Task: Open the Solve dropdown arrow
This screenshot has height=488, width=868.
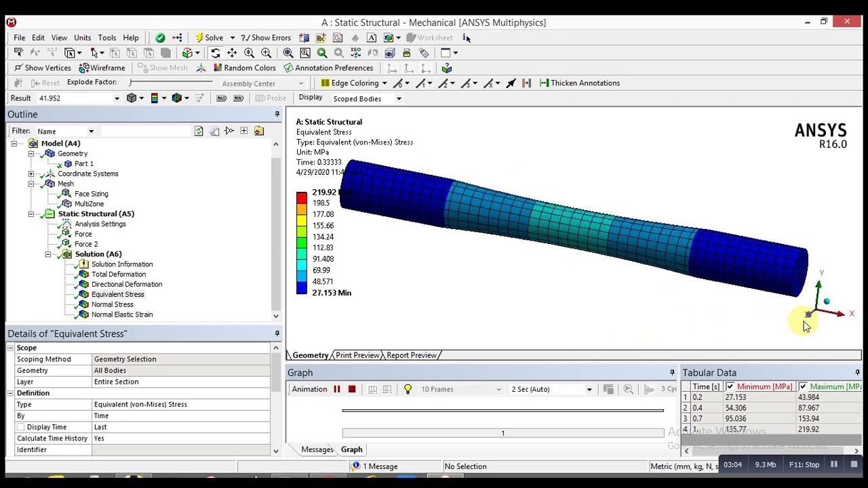Action: click(232, 38)
